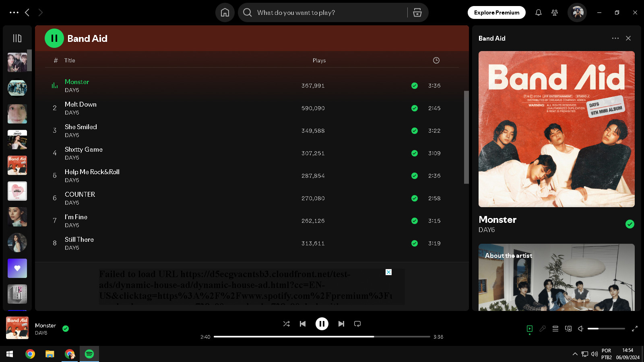
Task: Open Liked Songs heart playlist in sidebar
Action: click(x=17, y=268)
